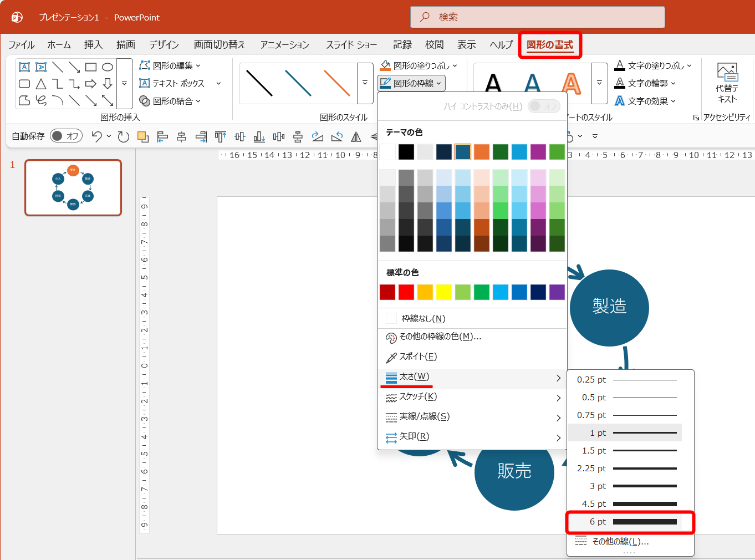
Task: Set line weight to 6 pt
Action: point(625,522)
